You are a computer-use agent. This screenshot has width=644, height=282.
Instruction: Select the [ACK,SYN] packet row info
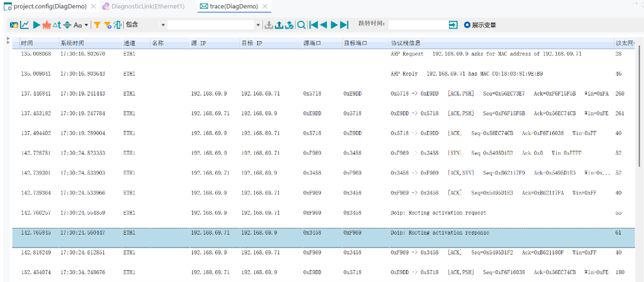tap(501, 173)
